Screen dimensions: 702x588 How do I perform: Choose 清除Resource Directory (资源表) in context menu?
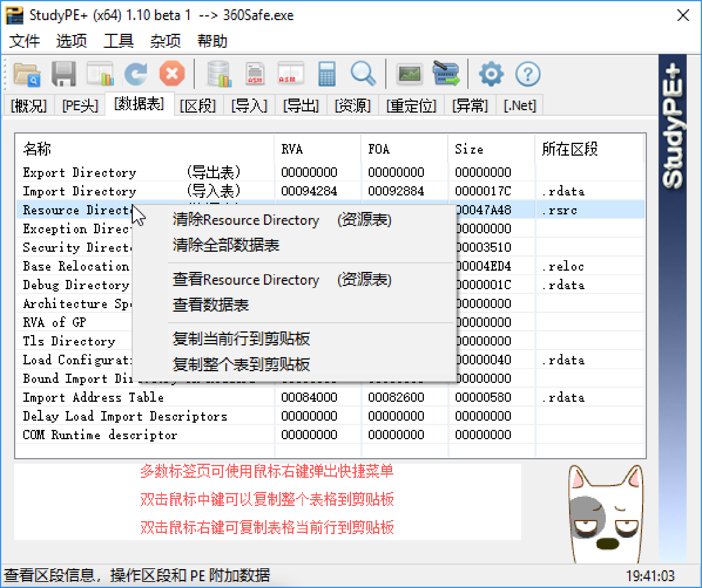294,220
